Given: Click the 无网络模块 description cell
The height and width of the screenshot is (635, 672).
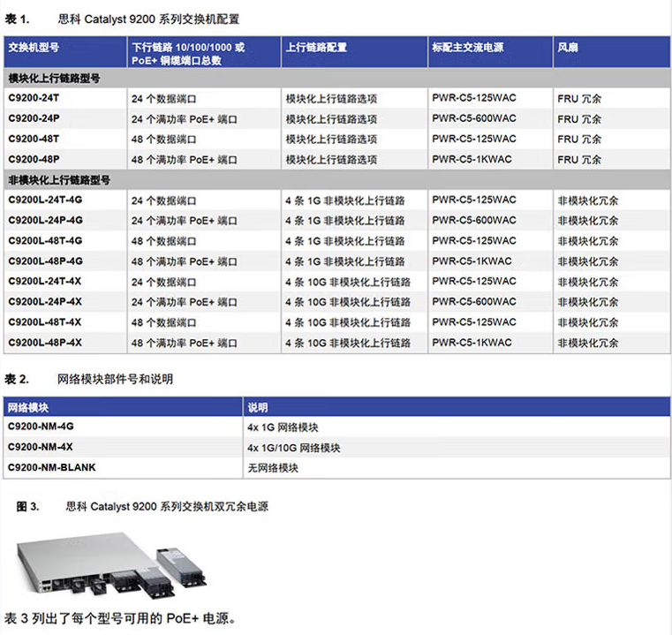Looking at the screenshot, I should point(273,467).
